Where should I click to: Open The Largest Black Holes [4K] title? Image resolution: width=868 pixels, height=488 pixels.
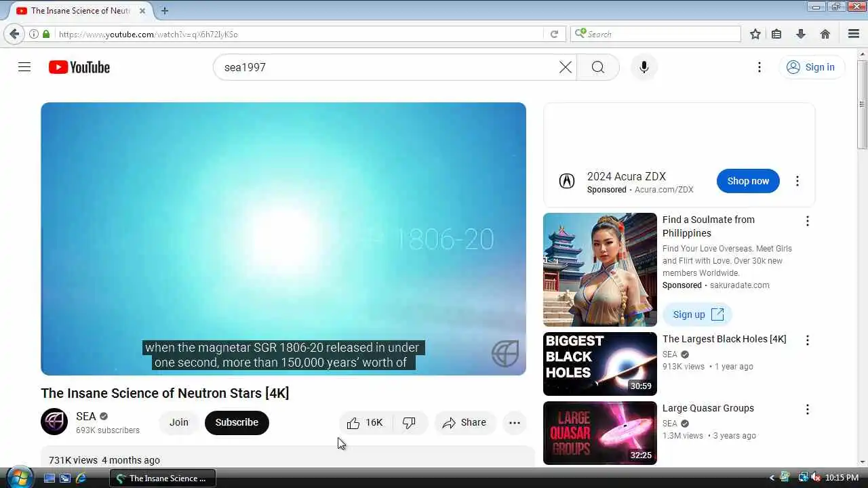[x=724, y=339]
